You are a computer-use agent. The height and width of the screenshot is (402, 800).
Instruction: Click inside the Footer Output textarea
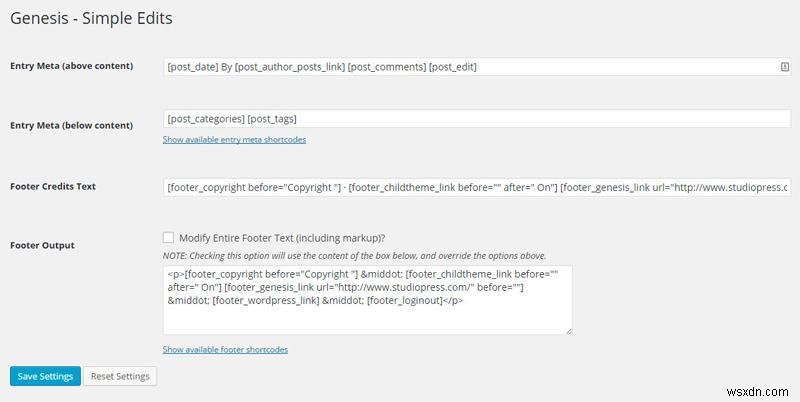click(x=367, y=310)
